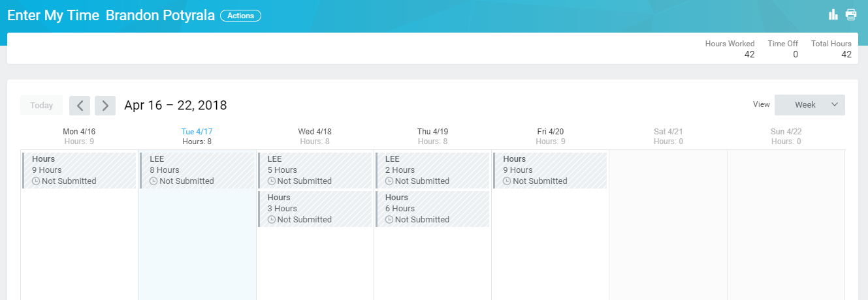This screenshot has width=868, height=300.
Task: Click the printer icon in header
Action: click(851, 14)
